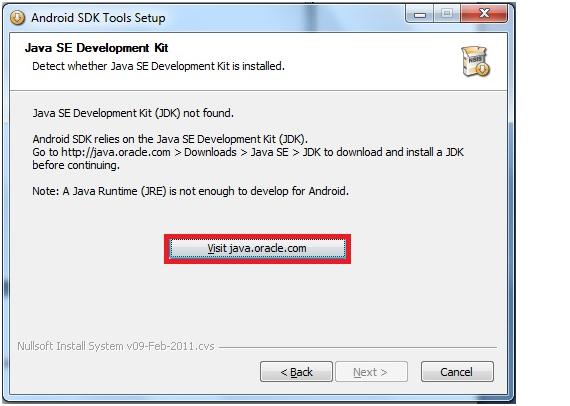Click the NSIS installer box icon in header
This screenshot has width=570, height=406.
click(x=475, y=61)
